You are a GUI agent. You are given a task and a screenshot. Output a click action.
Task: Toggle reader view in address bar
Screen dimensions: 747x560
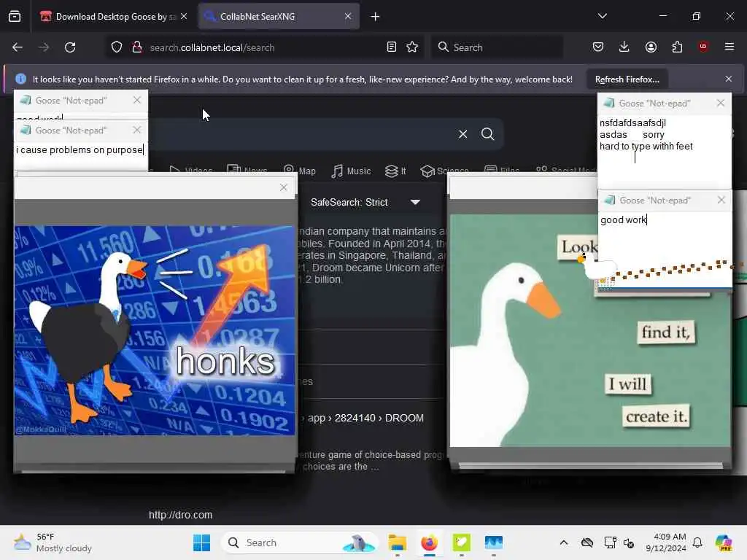(x=392, y=47)
